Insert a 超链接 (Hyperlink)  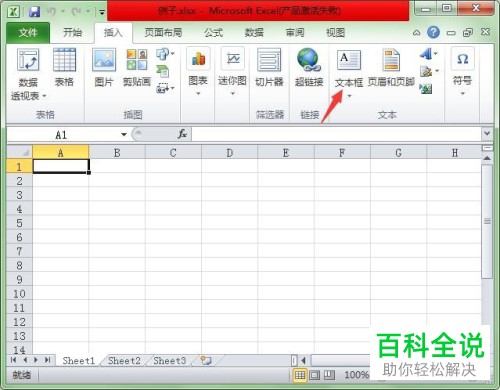tap(309, 67)
